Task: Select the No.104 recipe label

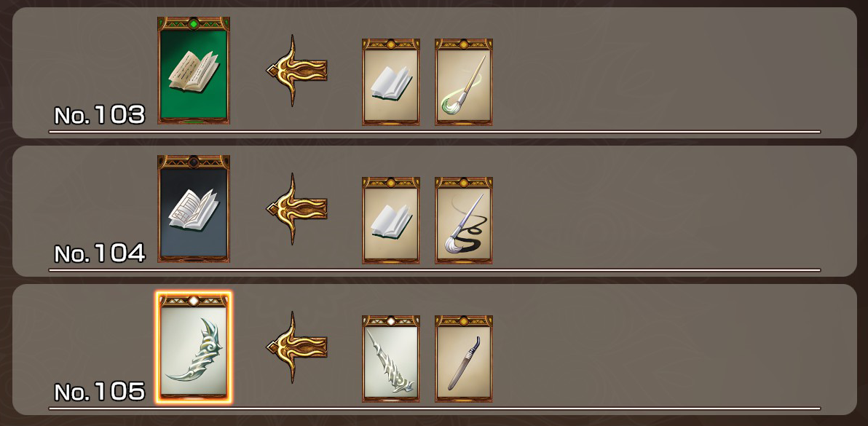Action: click(x=100, y=253)
